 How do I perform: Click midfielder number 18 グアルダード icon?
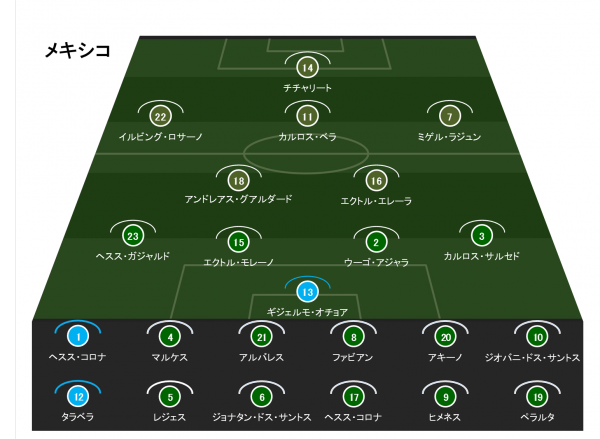[x=238, y=181]
